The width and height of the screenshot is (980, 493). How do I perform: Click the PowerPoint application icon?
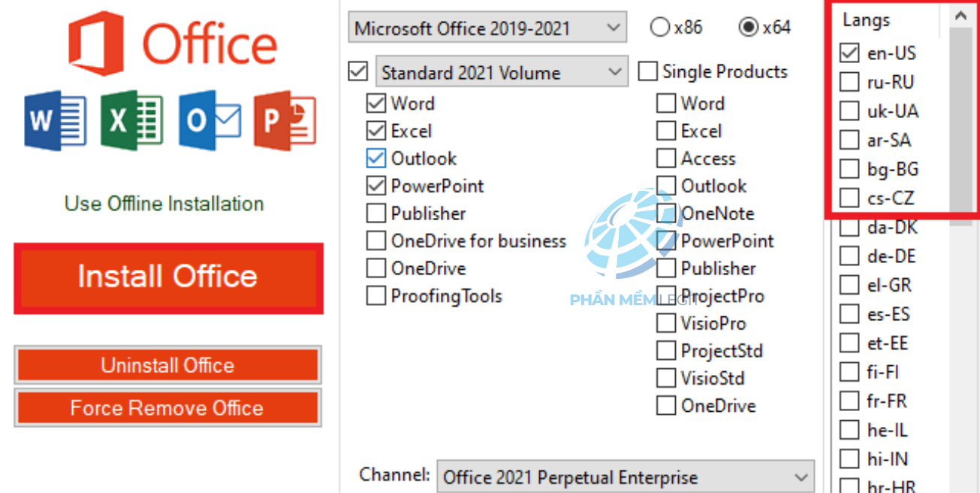click(x=285, y=121)
